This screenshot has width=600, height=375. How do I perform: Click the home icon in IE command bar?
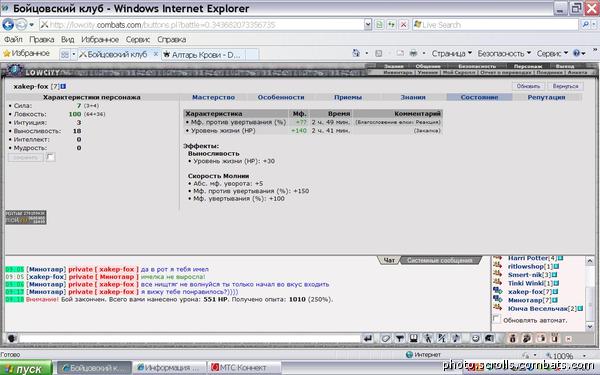coord(356,53)
